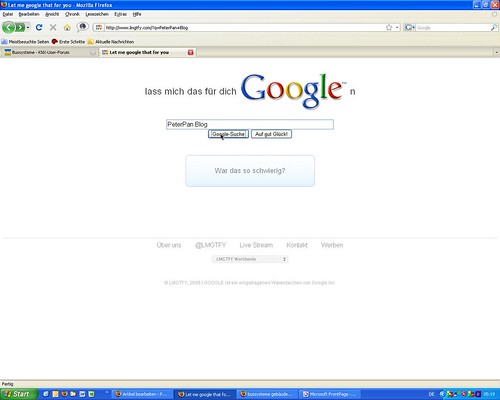
Task: Open the Ansicht menu
Action: 52,14
